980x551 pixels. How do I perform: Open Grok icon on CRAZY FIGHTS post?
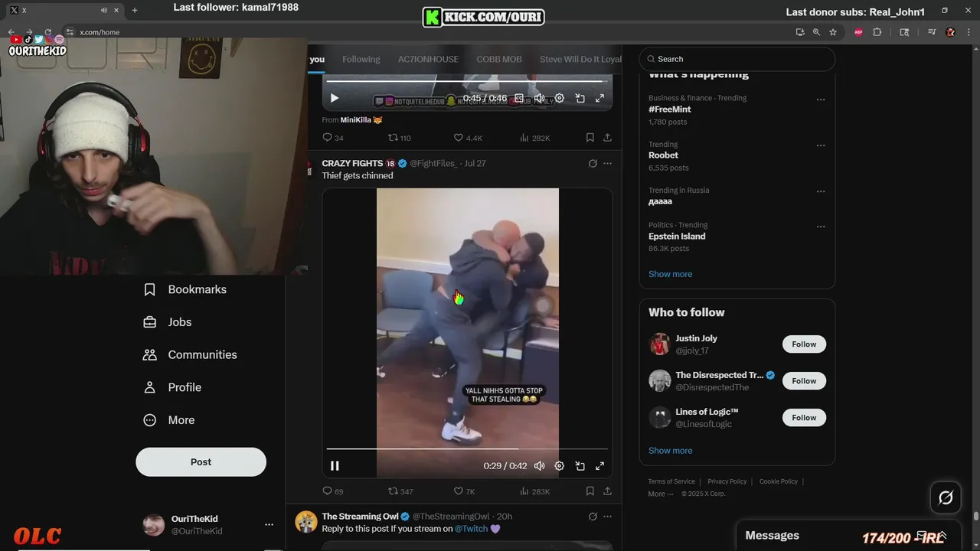point(593,163)
